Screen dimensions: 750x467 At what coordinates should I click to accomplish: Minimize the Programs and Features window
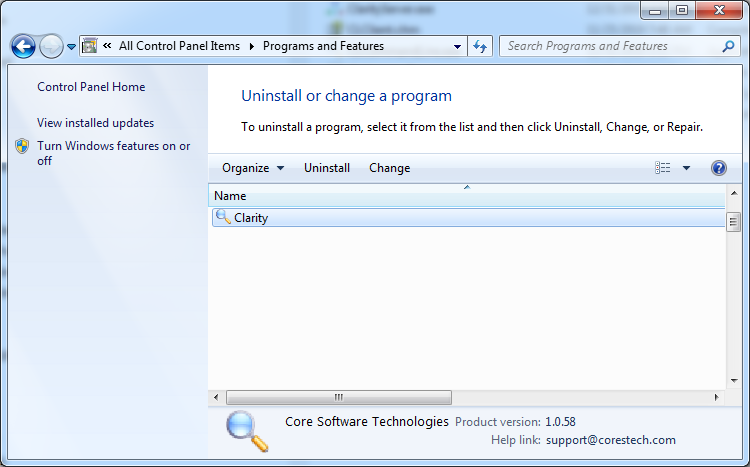tap(655, 10)
